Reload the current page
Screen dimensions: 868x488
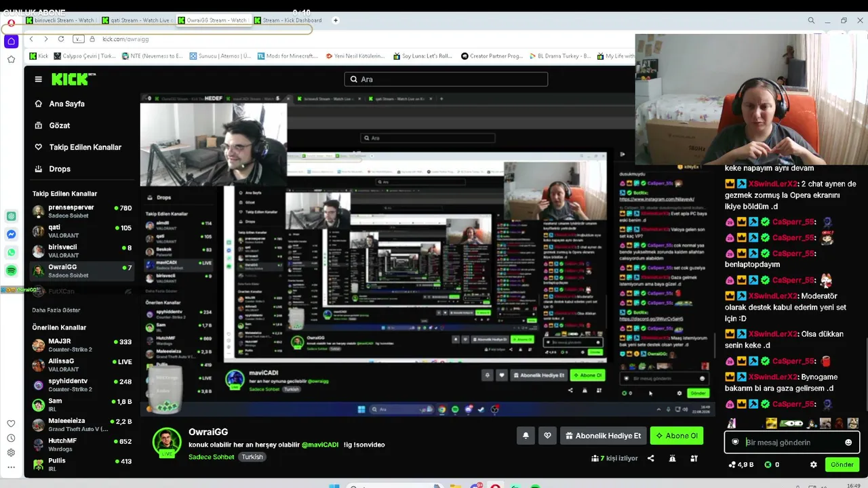coord(61,39)
